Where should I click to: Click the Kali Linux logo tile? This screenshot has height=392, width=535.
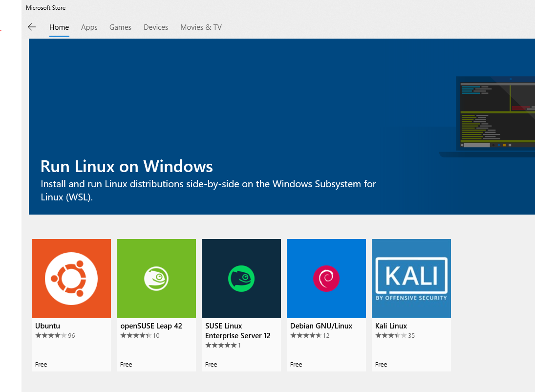tap(411, 279)
